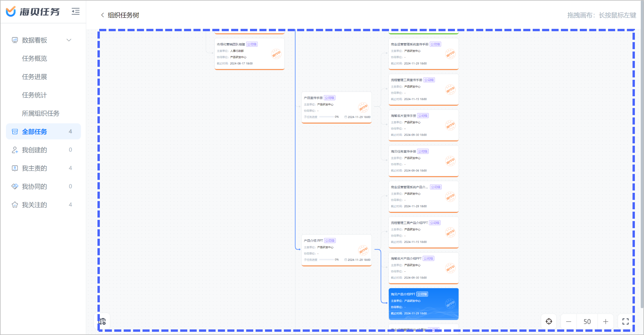Click the 海贝任务 logo
The image size is (644, 335).
33,11
